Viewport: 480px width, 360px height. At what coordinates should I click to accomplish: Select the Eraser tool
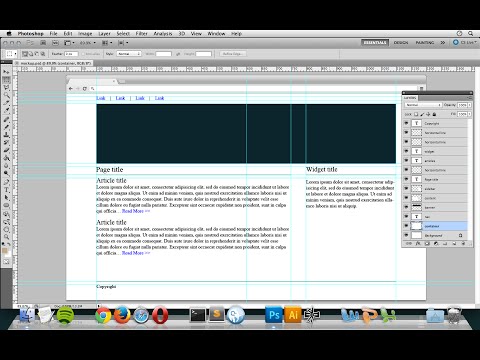point(6,150)
